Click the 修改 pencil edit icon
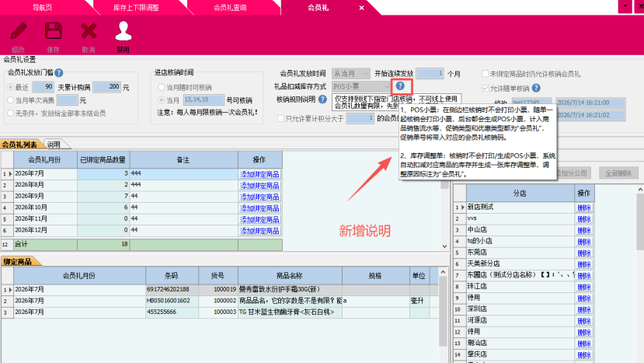 coord(19,32)
